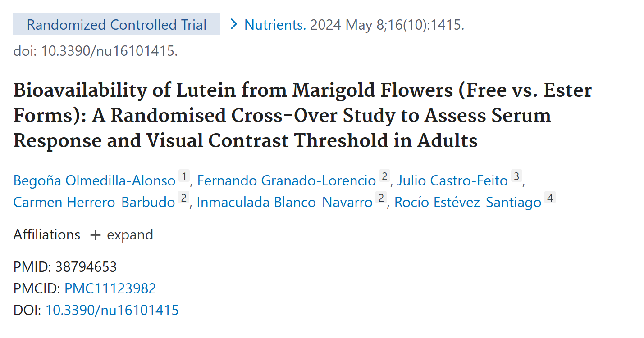The width and height of the screenshot is (644, 338).
Task: Open author Inmaculada Blanco-Navarro's link
Action: coord(285,202)
